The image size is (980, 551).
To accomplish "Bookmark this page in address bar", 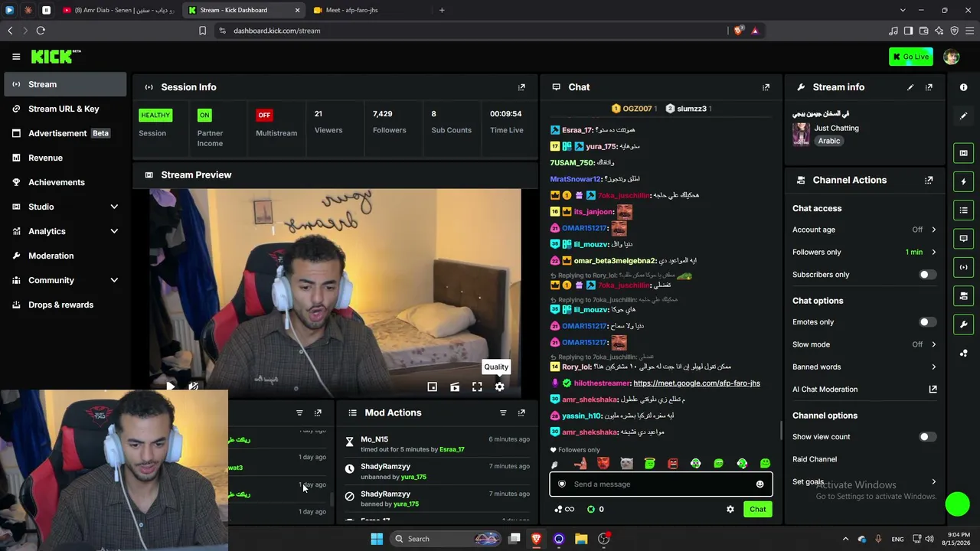I will (202, 31).
